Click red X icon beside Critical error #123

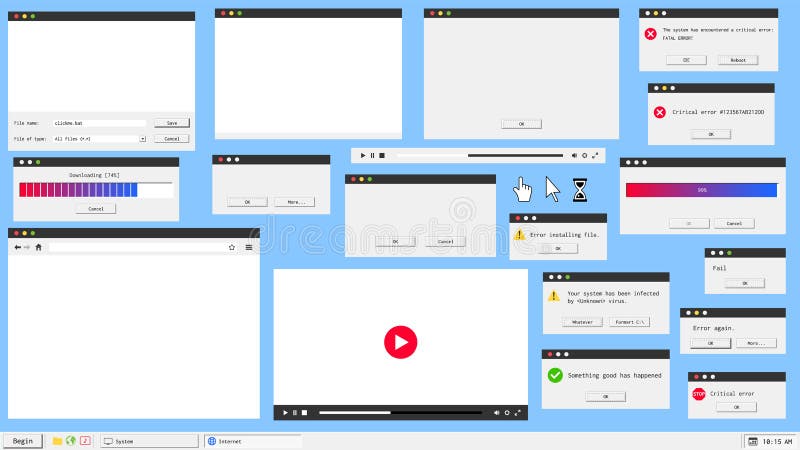(x=660, y=112)
